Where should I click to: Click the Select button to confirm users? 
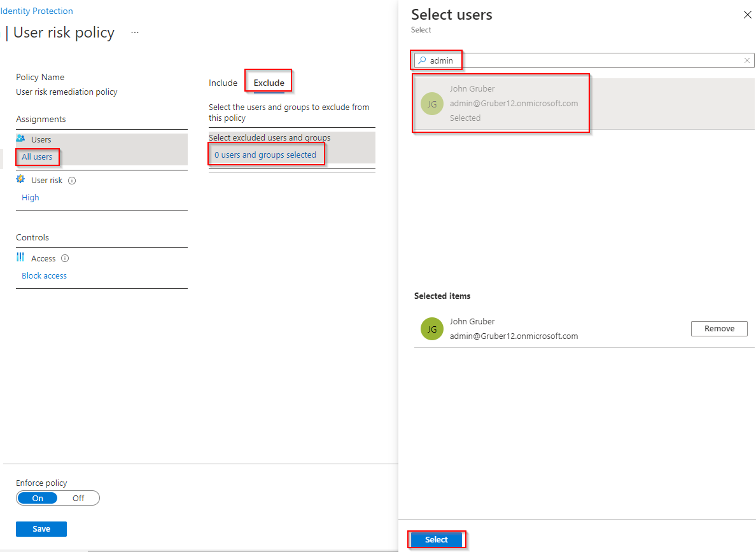[437, 539]
